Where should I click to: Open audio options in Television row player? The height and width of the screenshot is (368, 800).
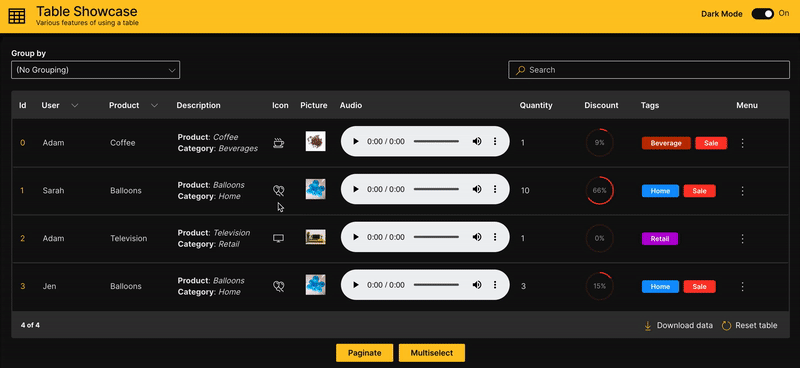coord(494,237)
